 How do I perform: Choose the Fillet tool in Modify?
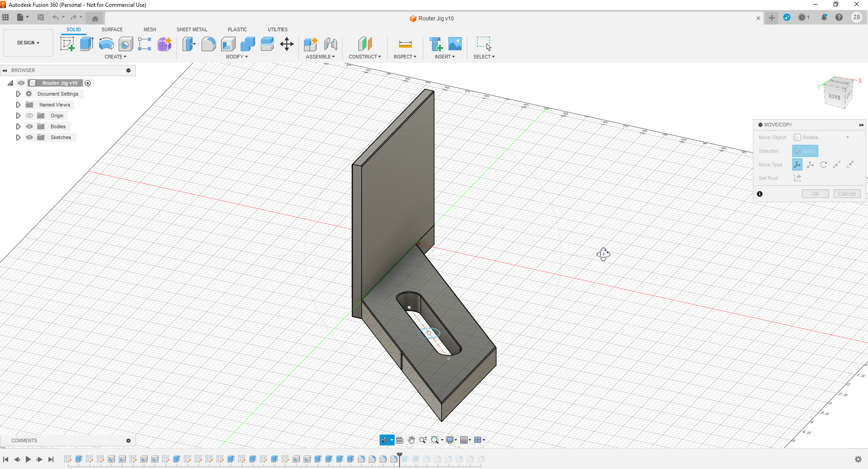[x=208, y=44]
